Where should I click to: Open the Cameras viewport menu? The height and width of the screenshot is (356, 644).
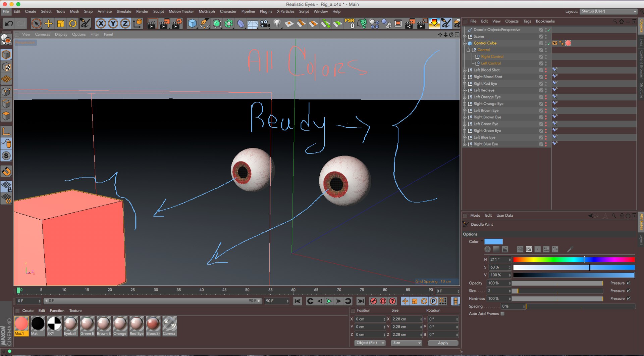pyautogui.click(x=42, y=34)
